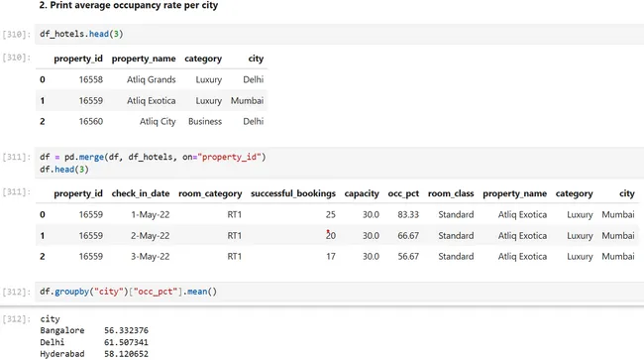Click 'city' index label in groupby output
The image size is (644, 360).
click(x=50, y=319)
